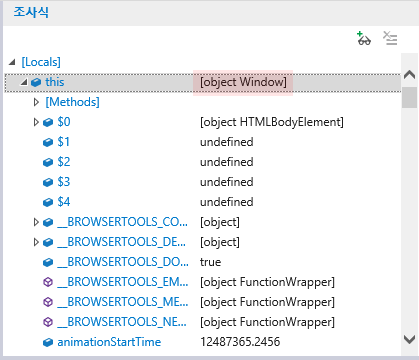The image size is (419, 360).
Task: Click the cube icon beside $1
Action: coord(48,142)
